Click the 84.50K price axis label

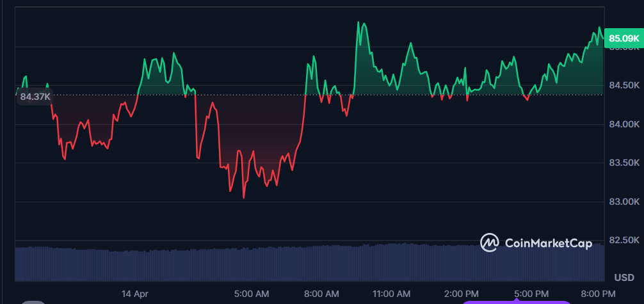pyautogui.click(x=624, y=85)
